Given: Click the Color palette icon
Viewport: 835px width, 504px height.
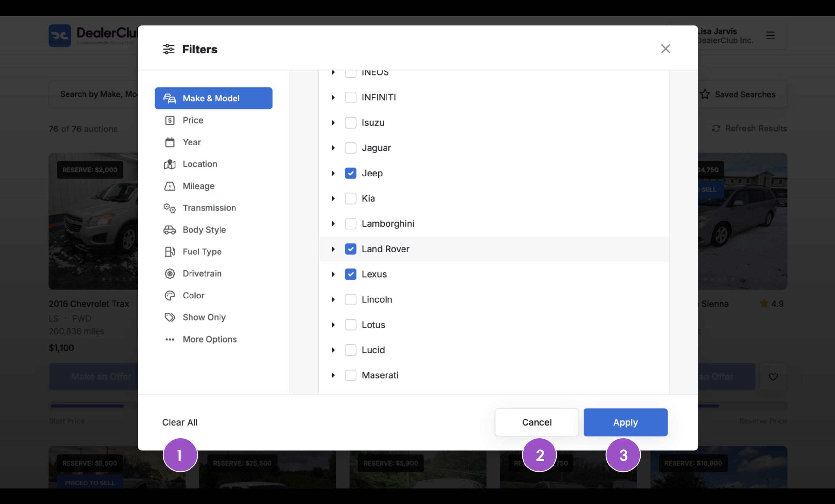Looking at the screenshot, I should [169, 296].
